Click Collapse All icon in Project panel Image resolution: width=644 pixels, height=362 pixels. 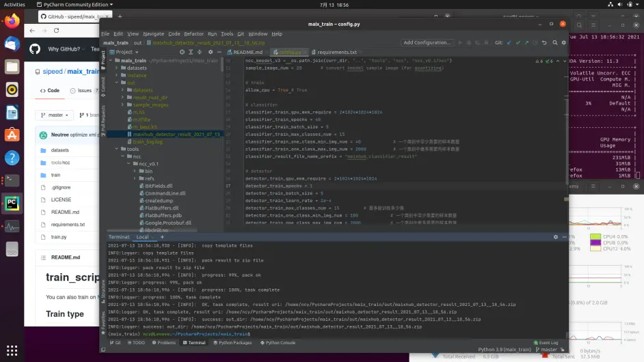(200, 52)
